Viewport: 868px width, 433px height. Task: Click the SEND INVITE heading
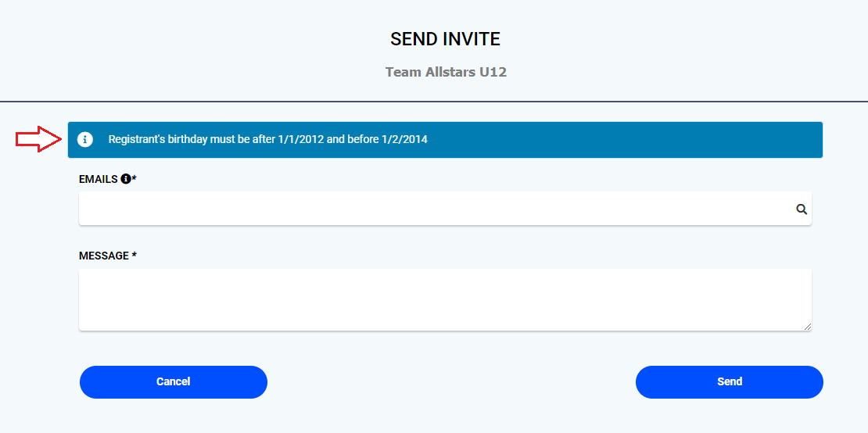(x=445, y=39)
